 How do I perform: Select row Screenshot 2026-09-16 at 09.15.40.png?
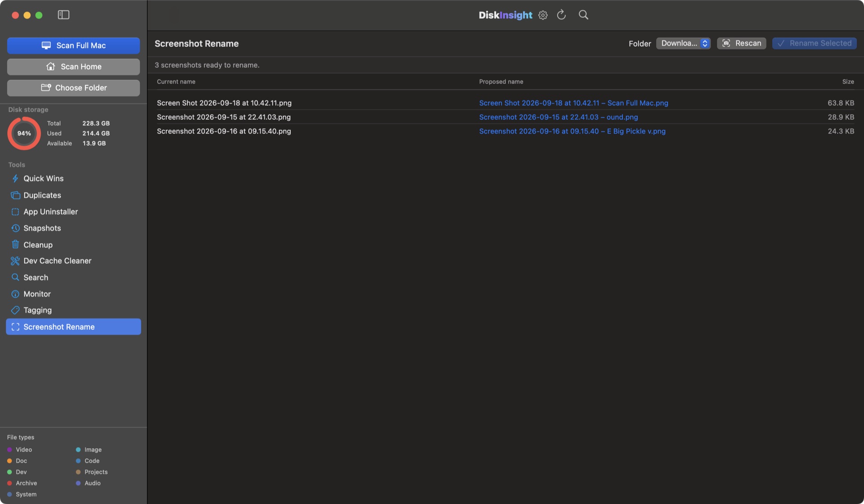point(505,131)
